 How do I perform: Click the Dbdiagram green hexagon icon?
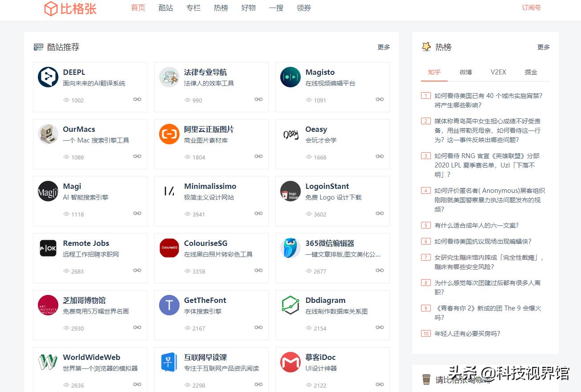290,305
